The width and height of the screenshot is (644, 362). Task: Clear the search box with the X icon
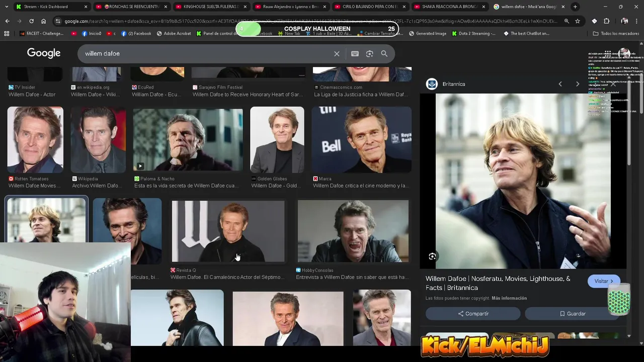point(337,54)
